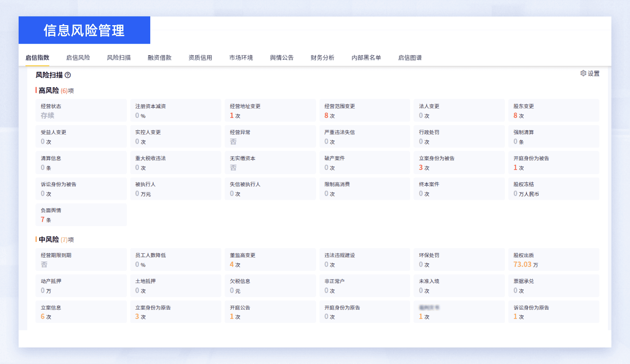
Task: Open the 负面舆情 card with 7 条
Action: (81, 215)
